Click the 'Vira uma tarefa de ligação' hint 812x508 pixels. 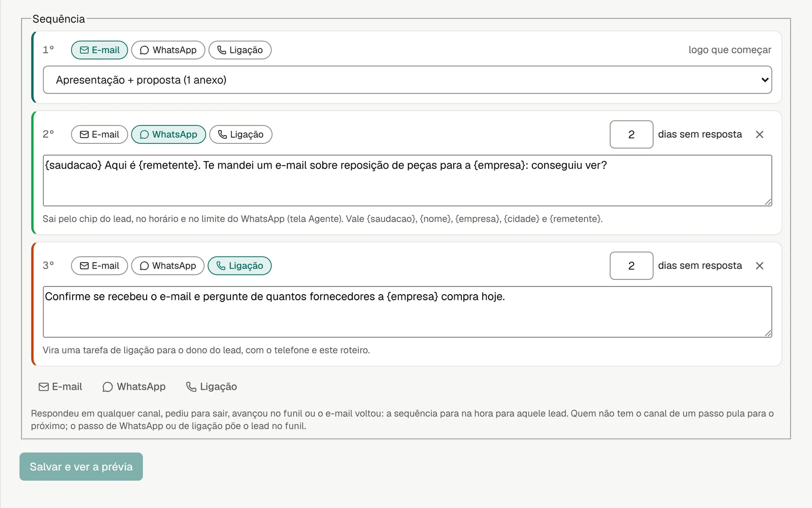click(206, 351)
